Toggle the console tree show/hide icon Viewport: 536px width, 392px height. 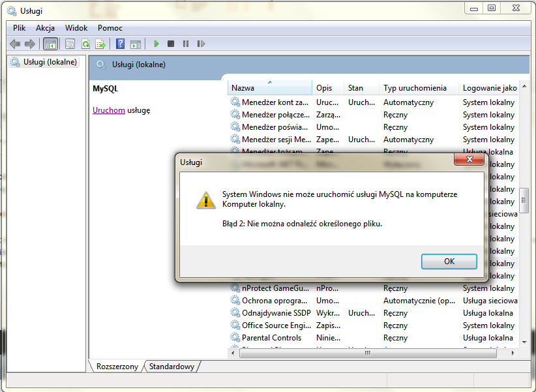click(51, 44)
